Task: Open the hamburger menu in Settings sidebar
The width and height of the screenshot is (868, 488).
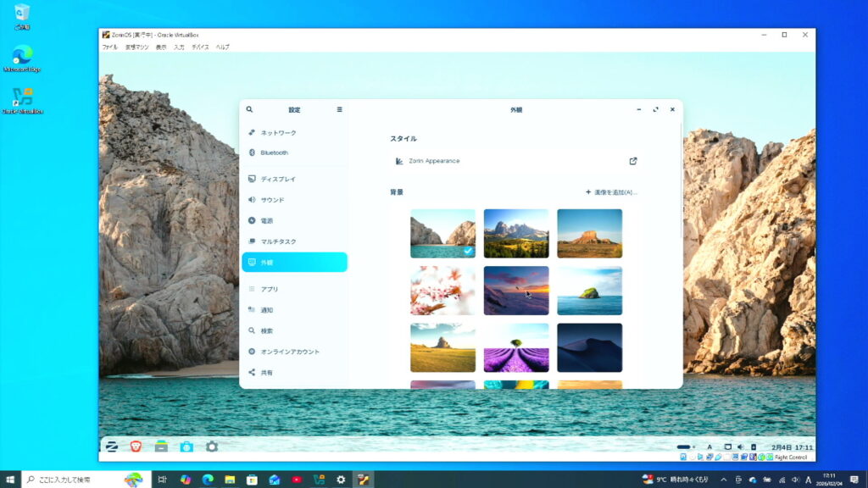Action: click(x=340, y=109)
